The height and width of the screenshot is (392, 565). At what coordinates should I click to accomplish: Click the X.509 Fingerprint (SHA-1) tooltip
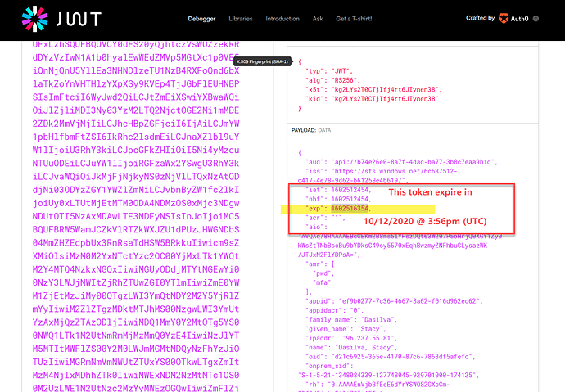pyautogui.click(x=263, y=61)
